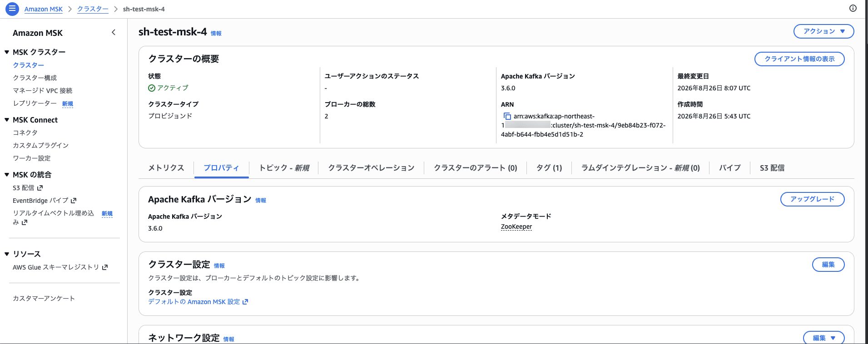Click 情報 link beside Apache Kafka バージョン heading
The height and width of the screenshot is (344, 868).
(x=261, y=201)
